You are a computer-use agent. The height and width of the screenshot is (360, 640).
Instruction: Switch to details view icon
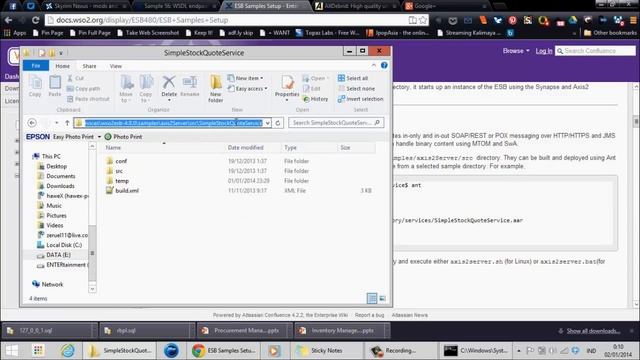click(x=372, y=298)
